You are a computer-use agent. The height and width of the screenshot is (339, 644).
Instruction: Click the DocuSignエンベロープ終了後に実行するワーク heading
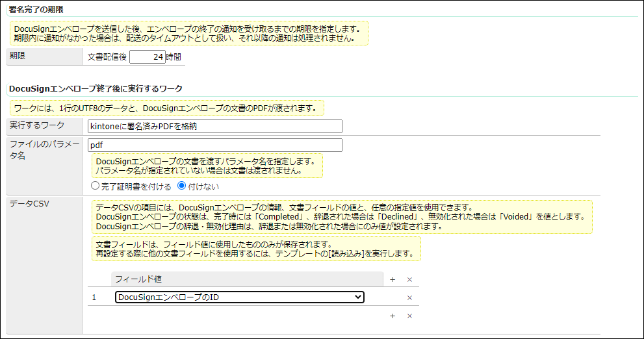[96, 88]
